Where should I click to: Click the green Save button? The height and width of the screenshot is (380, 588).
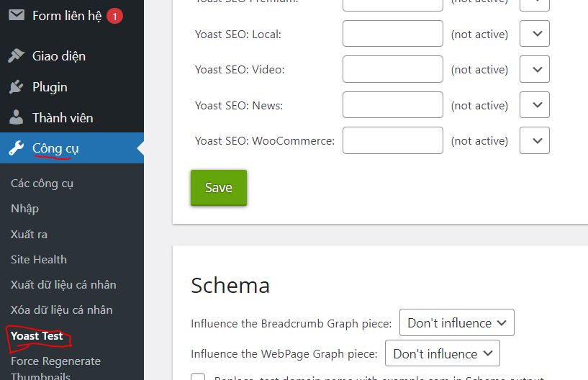coord(219,188)
